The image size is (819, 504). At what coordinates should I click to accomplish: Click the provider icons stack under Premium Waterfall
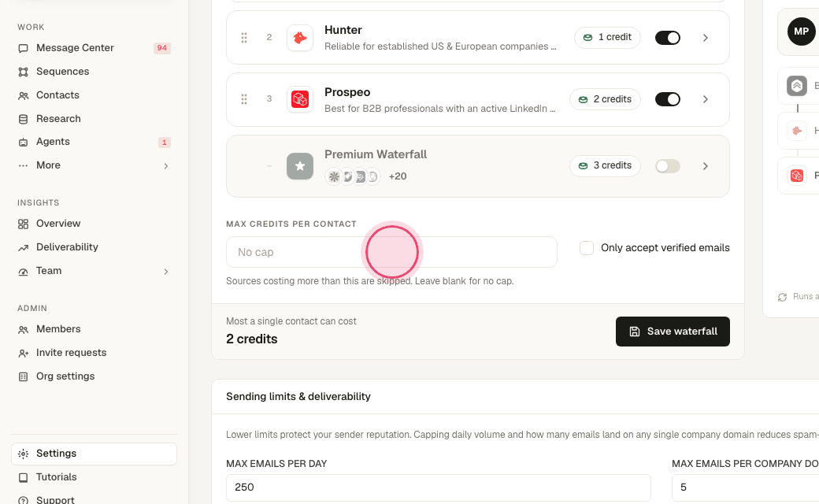coord(353,176)
